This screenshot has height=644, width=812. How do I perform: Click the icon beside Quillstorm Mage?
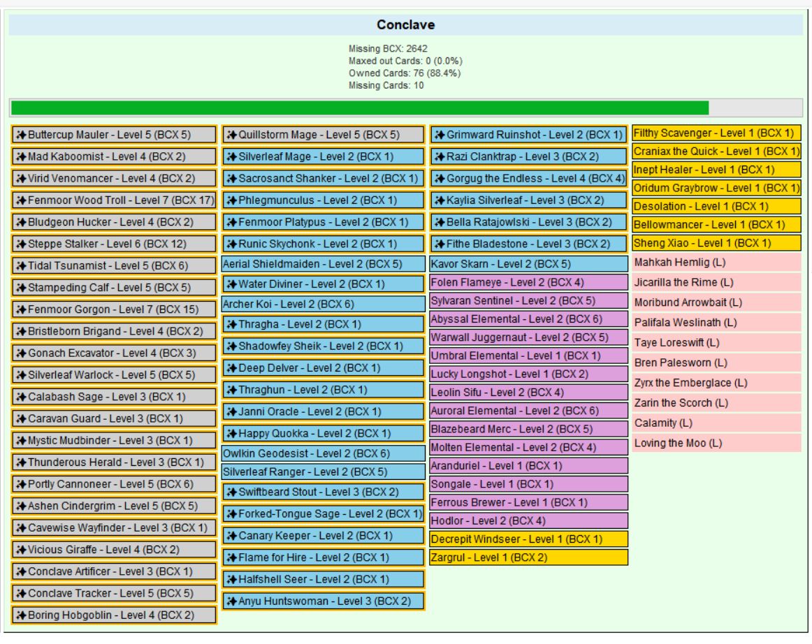(231, 135)
